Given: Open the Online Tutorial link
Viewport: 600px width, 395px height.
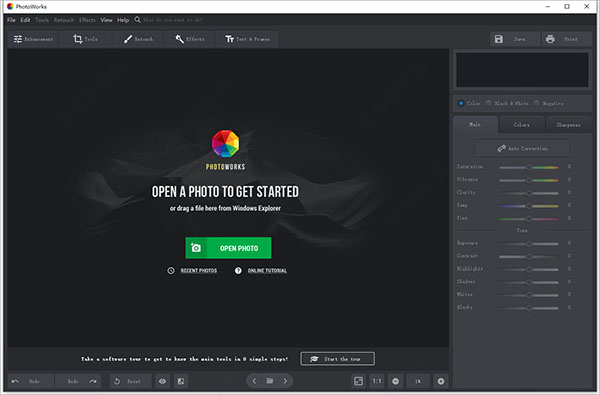Looking at the screenshot, I should coord(267,271).
